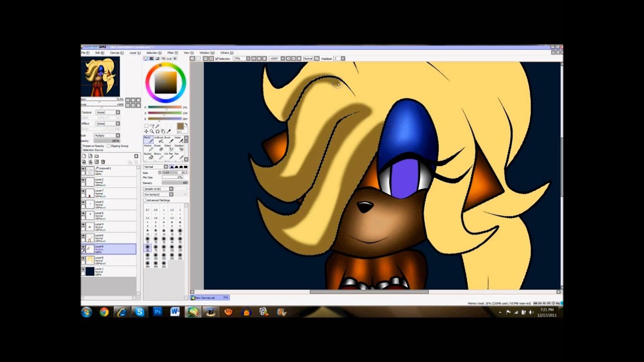
Task: Select the Bucket tool
Action: click(148, 156)
